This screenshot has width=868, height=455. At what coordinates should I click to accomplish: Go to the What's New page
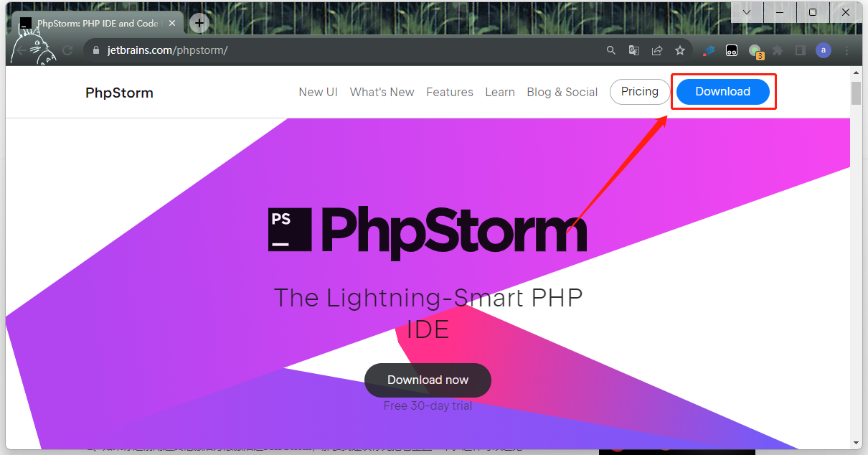[382, 92]
